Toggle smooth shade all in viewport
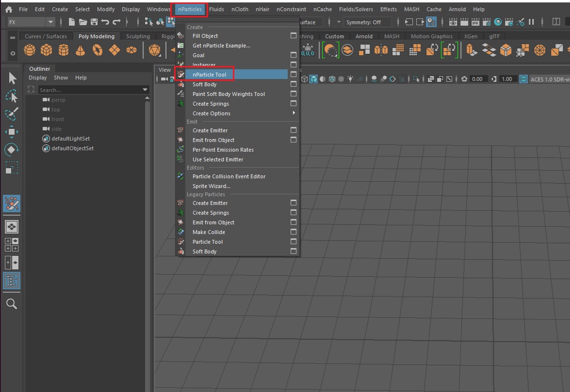The image size is (570, 392). [313, 79]
